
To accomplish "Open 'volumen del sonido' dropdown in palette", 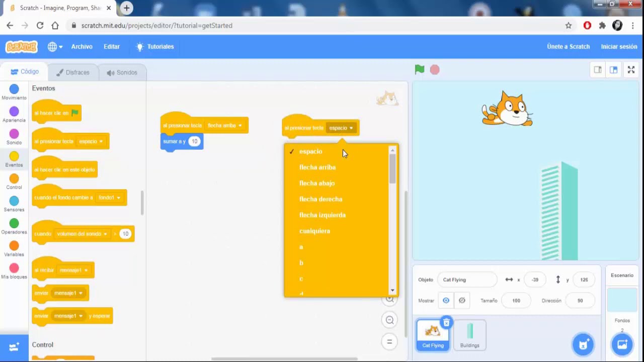I will click(x=82, y=234).
